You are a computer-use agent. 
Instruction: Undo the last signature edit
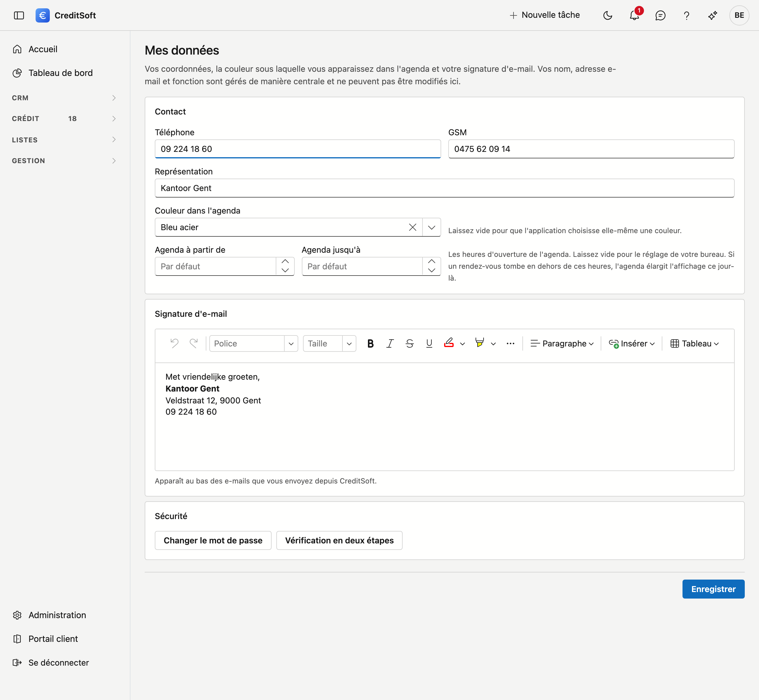(174, 343)
